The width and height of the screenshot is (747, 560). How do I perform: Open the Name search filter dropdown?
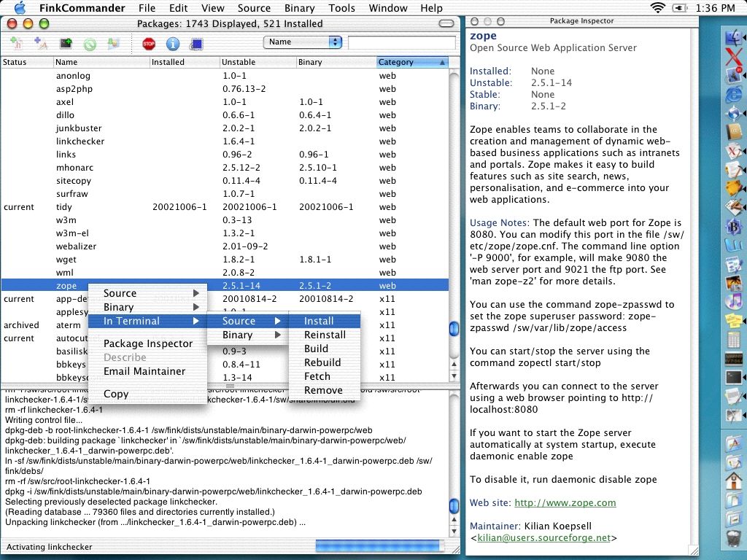(303, 42)
